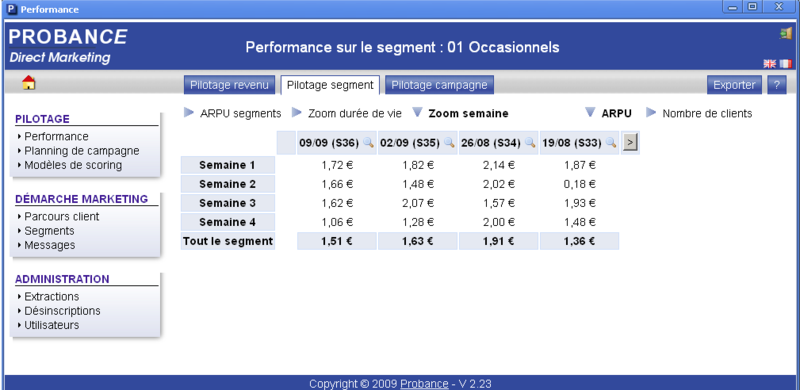Screen dimensions: 800x390
Task: Switch language with the French flag
Action: click(785, 63)
